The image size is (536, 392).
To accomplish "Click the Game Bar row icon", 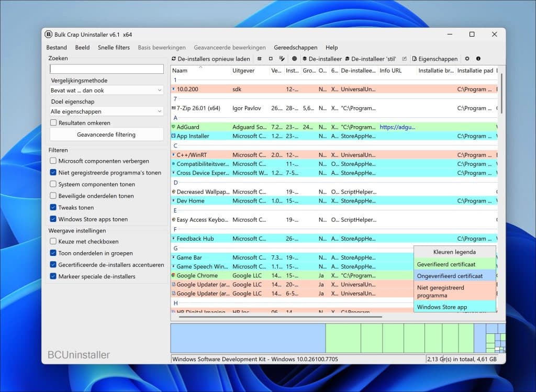I will pyautogui.click(x=174, y=257).
